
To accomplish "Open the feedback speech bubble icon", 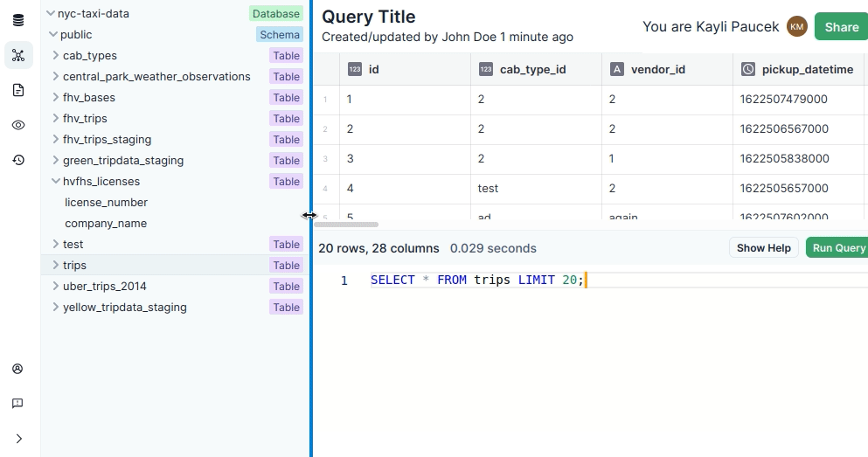I will 17,404.
